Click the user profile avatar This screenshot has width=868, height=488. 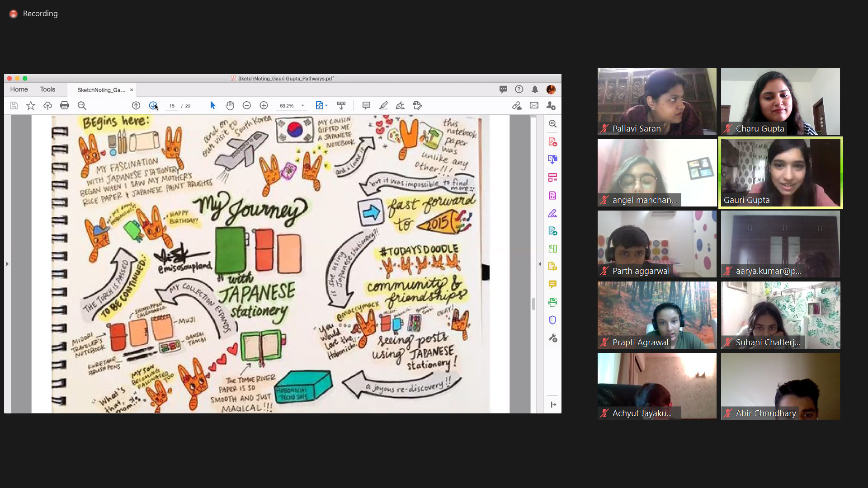tap(551, 89)
